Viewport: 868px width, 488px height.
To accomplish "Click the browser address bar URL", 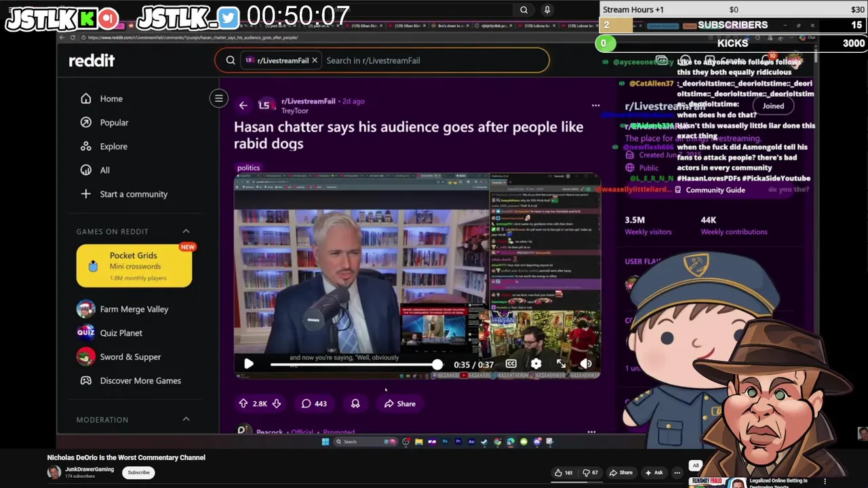I will (193, 37).
